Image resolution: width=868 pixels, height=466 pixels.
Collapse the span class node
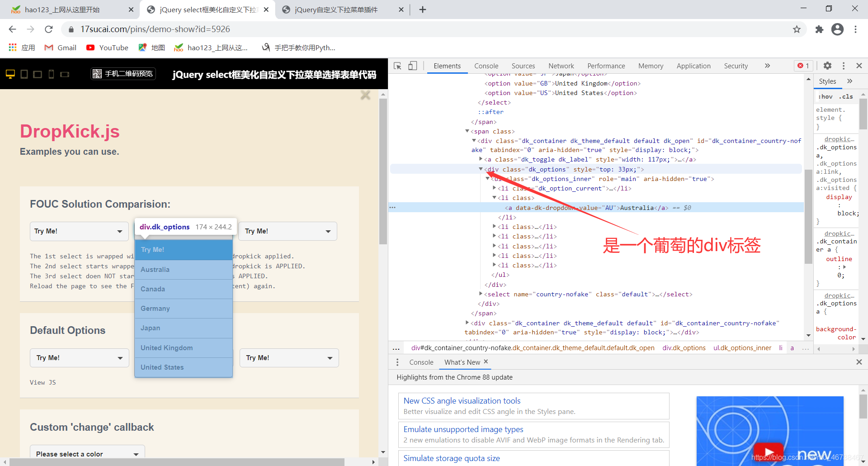[x=467, y=131]
